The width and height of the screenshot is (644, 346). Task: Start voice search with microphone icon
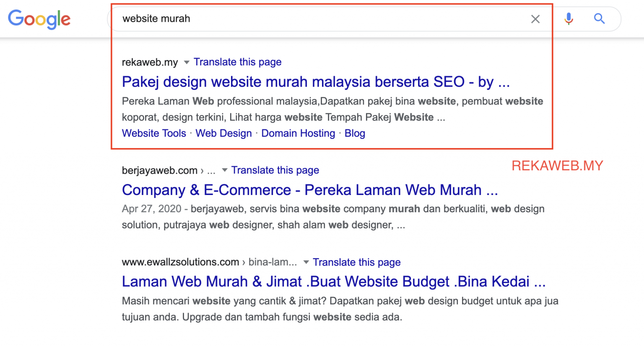pyautogui.click(x=569, y=19)
